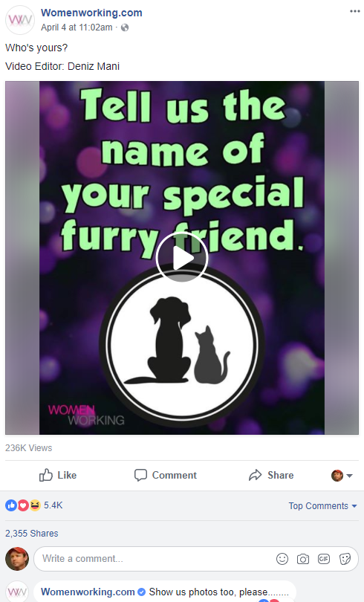Click the Comment button
The height and width of the screenshot is (602, 364).
[x=166, y=476]
